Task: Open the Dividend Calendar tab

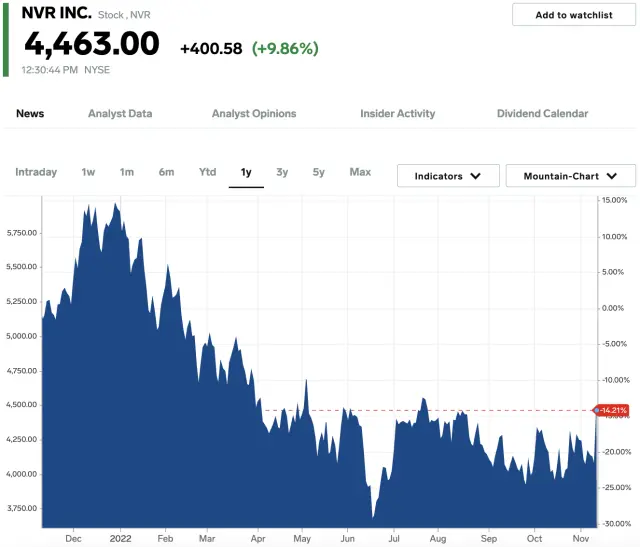Action: pos(542,114)
